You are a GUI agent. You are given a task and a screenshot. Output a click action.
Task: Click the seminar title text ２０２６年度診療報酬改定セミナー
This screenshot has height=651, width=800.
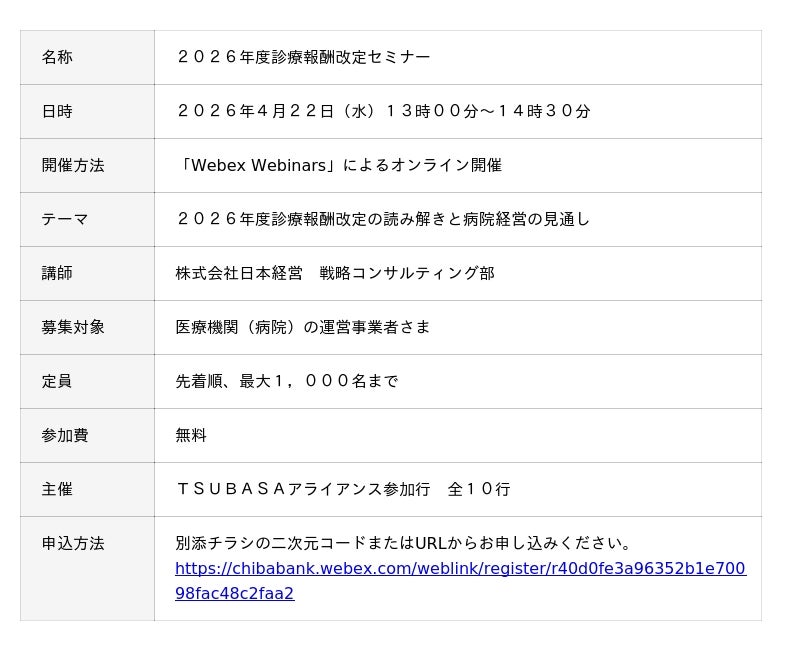303,58
